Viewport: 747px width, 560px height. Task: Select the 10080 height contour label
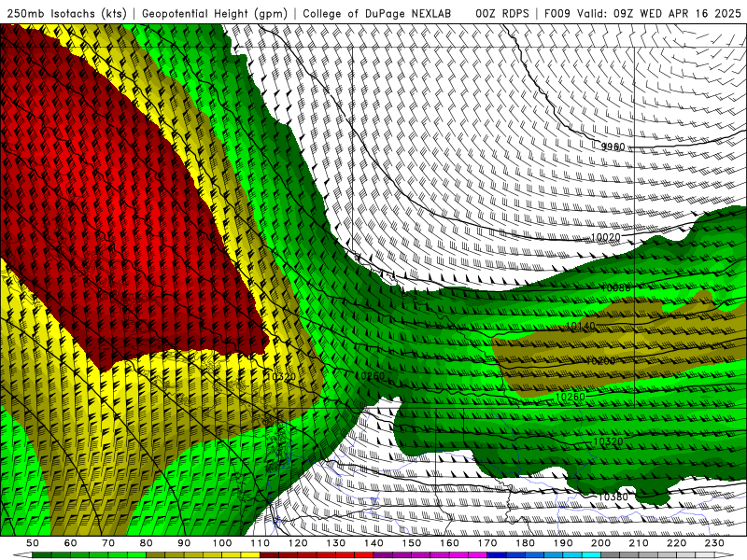tap(615, 288)
